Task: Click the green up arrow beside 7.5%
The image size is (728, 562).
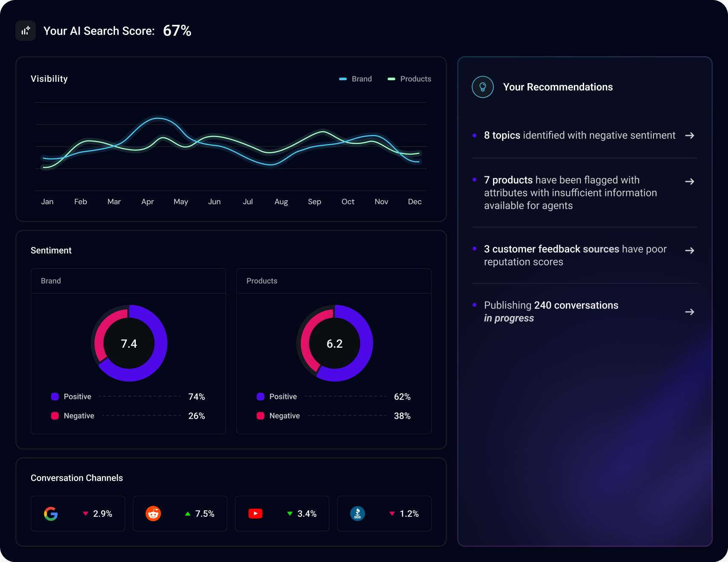Action: point(188,513)
